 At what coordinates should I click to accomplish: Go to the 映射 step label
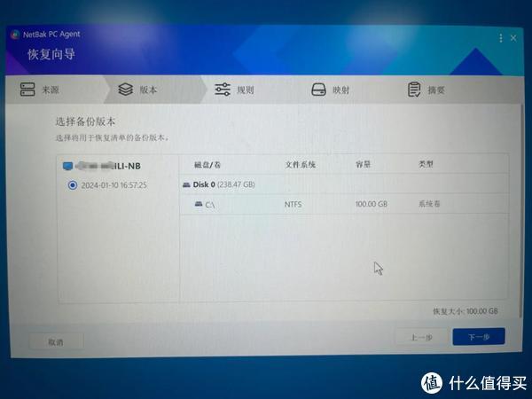[341, 90]
